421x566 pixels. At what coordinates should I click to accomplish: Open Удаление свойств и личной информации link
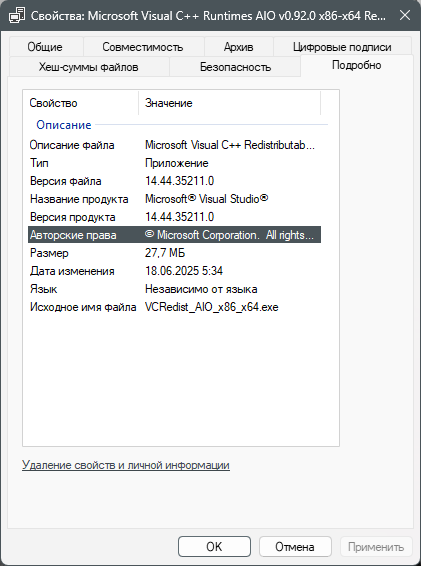click(126, 465)
